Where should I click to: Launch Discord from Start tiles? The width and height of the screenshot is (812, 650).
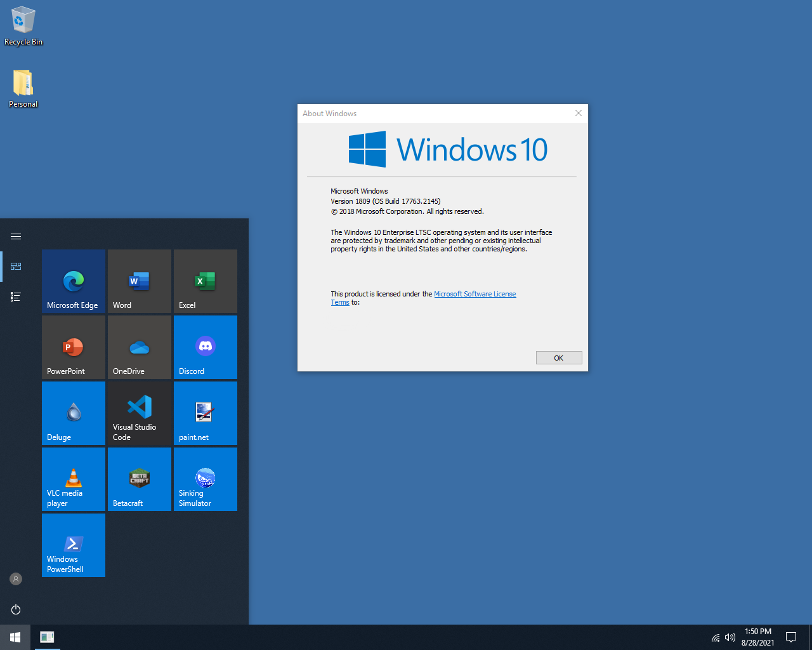(206, 347)
